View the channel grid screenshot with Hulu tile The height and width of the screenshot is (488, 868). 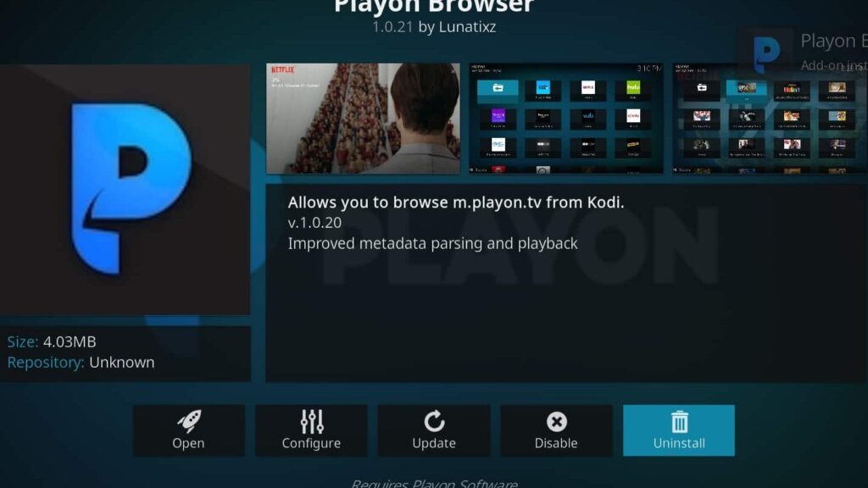[x=565, y=119]
